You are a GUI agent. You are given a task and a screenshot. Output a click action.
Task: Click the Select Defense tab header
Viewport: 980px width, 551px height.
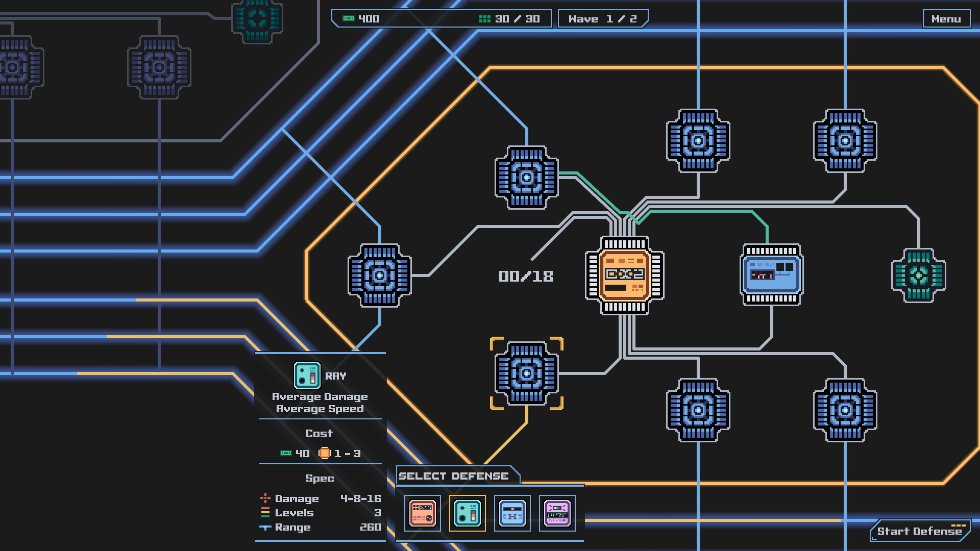(454, 476)
